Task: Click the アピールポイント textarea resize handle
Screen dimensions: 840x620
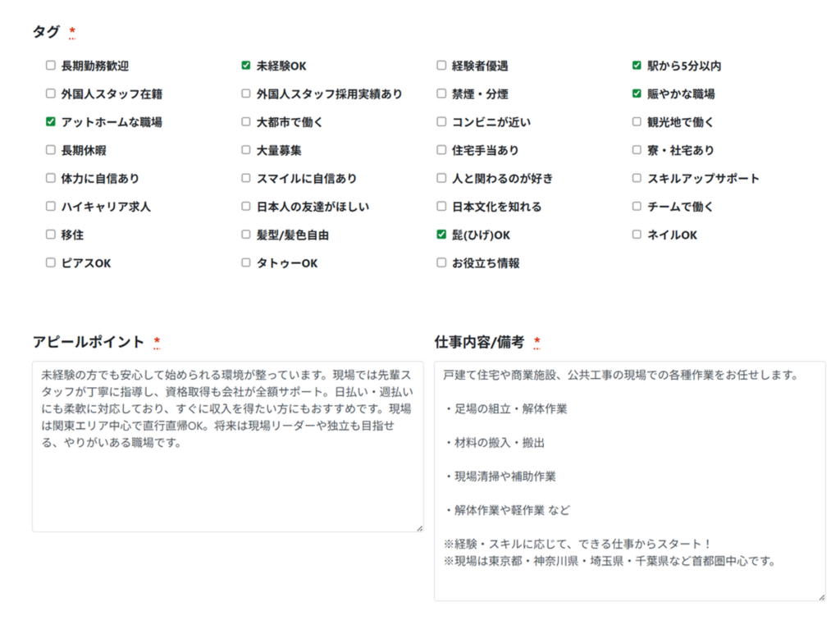Action: pyautogui.click(x=419, y=527)
